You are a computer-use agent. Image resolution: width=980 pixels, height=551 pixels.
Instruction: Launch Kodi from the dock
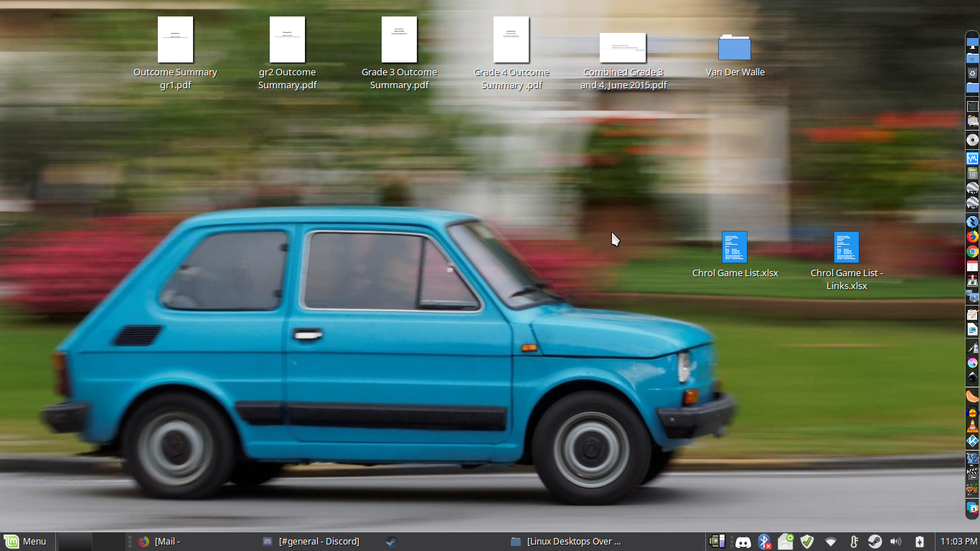[x=973, y=440]
